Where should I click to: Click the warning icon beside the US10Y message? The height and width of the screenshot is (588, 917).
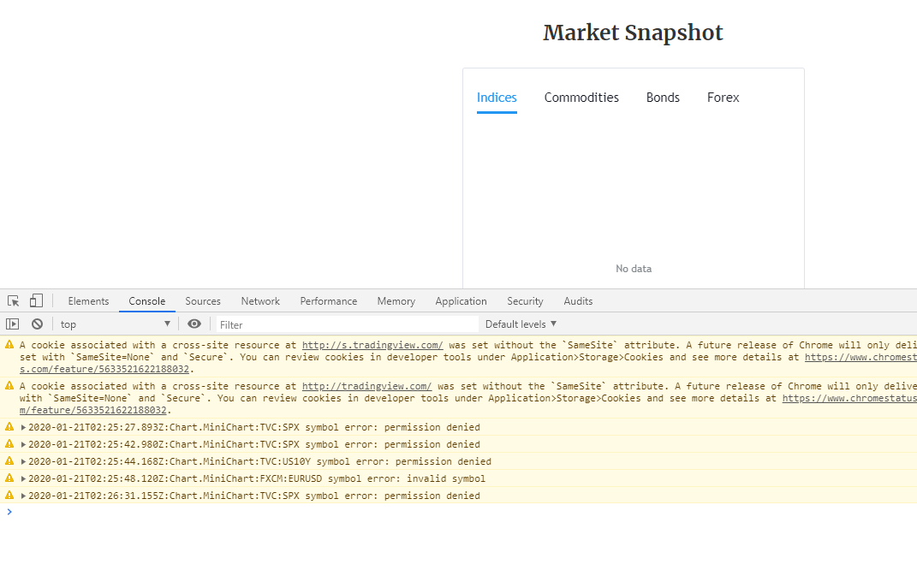pos(9,461)
